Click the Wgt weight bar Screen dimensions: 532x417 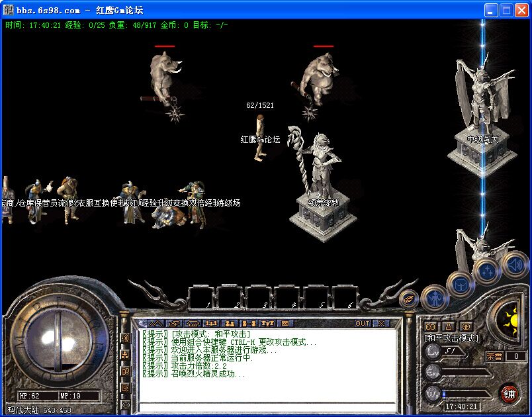466,394
